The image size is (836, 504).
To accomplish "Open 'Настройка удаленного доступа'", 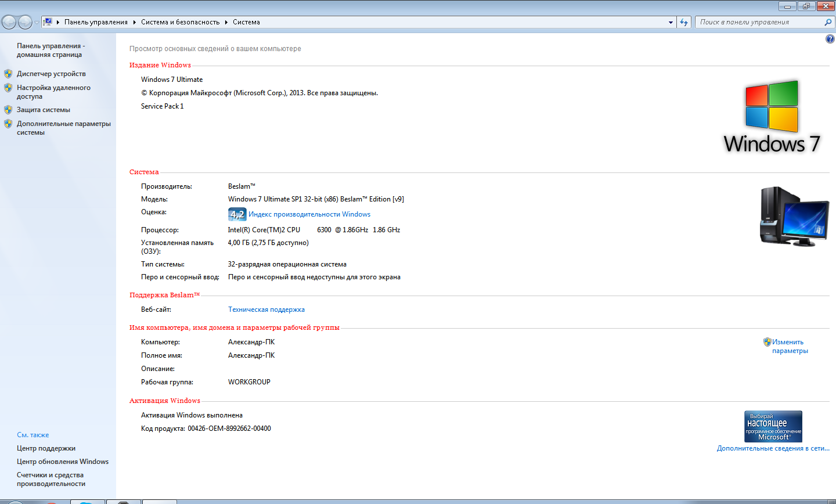I will pos(53,92).
